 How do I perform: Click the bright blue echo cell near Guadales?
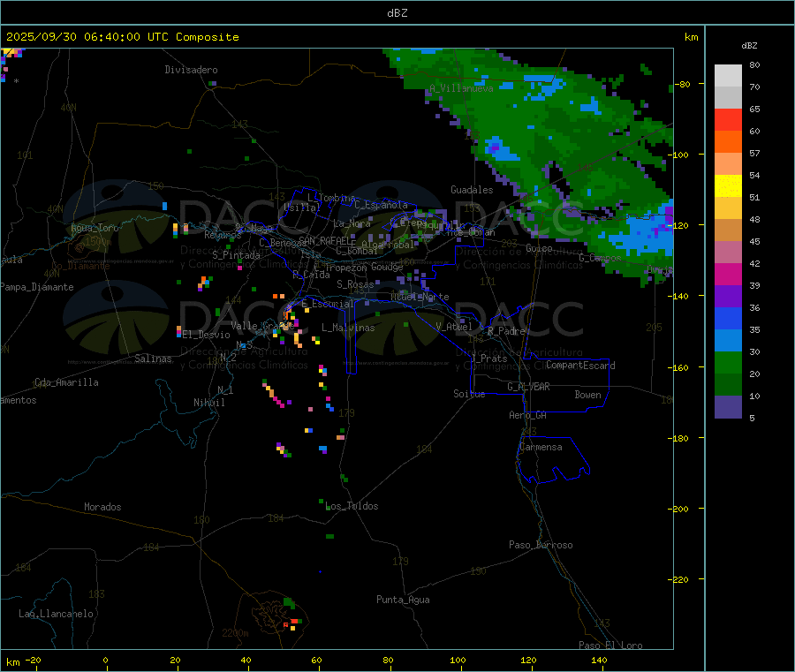[502, 150]
